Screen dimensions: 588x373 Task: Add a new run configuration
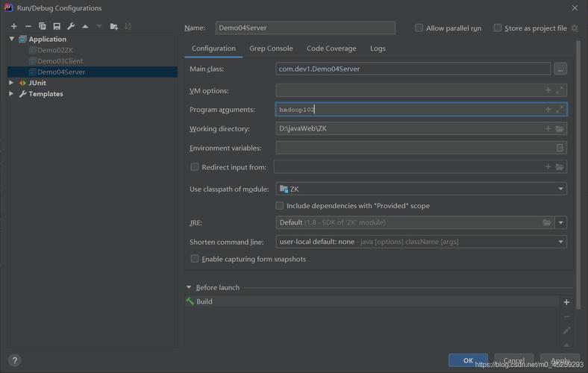point(14,26)
